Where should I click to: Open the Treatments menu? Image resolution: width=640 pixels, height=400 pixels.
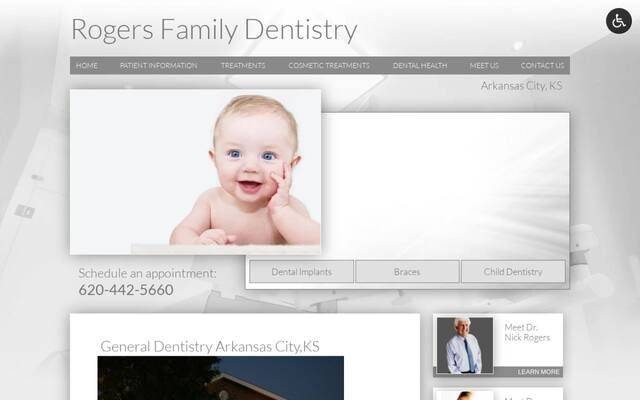pyautogui.click(x=243, y=66)
